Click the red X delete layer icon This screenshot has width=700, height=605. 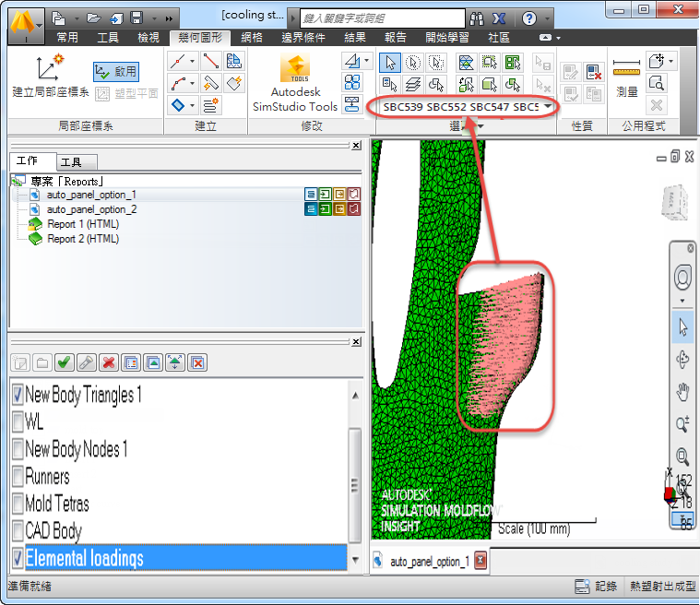click(x=109, y=362)
